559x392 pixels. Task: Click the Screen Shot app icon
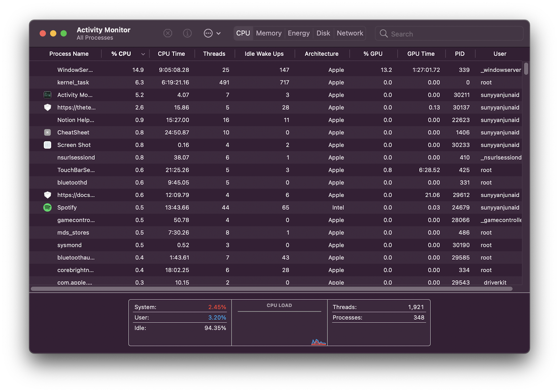48,145
